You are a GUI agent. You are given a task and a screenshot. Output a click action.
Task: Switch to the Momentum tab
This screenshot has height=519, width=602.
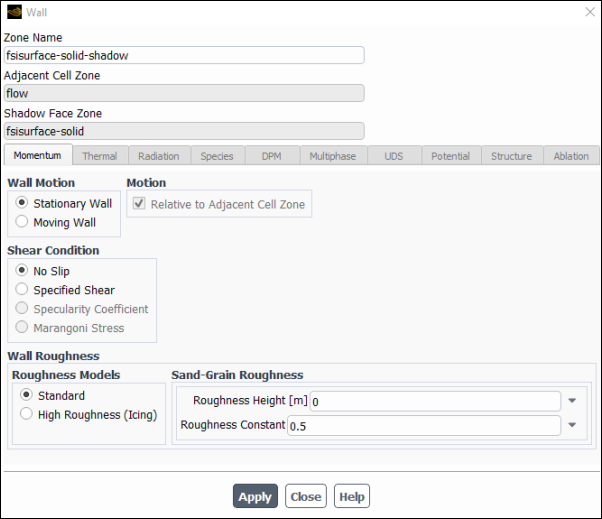click(38, 155)
